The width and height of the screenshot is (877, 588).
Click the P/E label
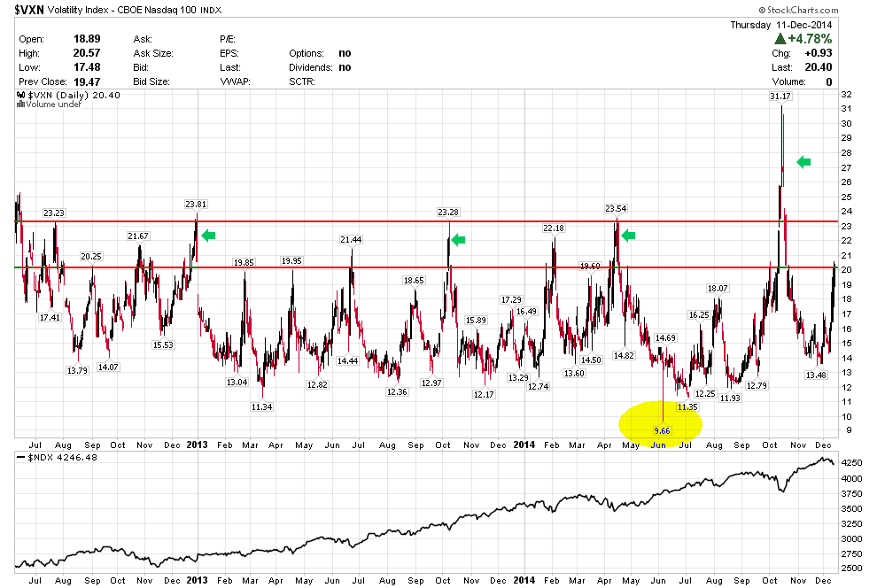point(228,39)
